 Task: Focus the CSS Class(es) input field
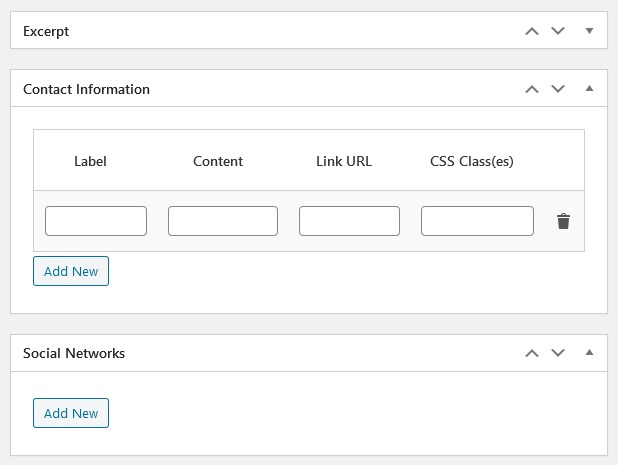click(477, 221)
